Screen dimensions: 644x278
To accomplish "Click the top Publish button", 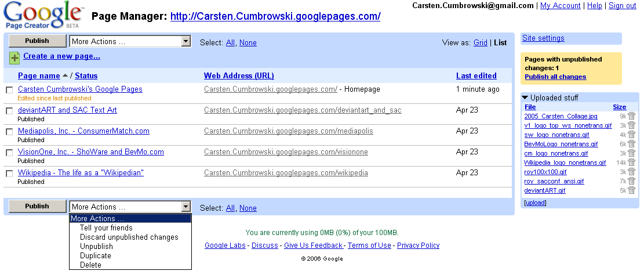I will [x=37, y=41].
